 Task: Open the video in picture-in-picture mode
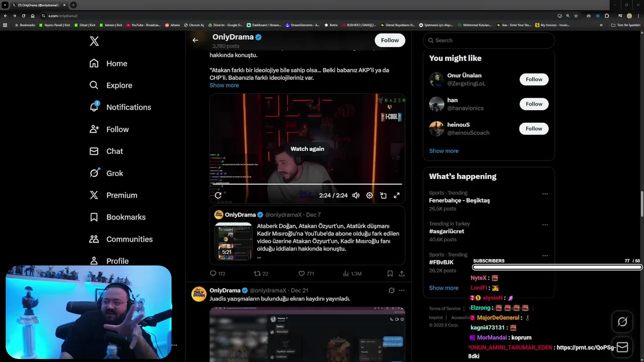383,196
